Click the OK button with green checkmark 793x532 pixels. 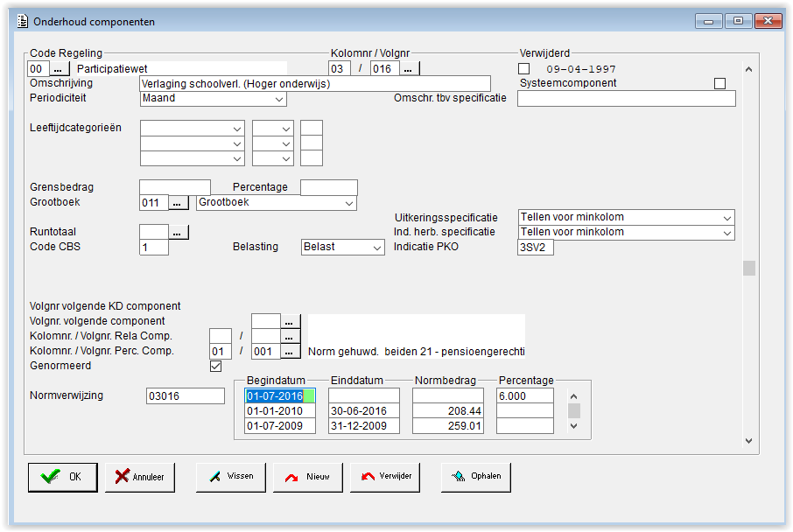tap(63, 477)
